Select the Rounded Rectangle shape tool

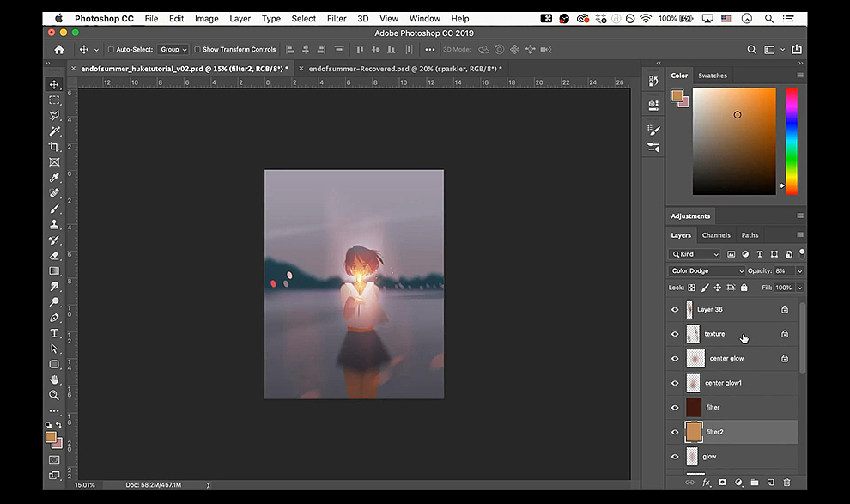(54, 364)
